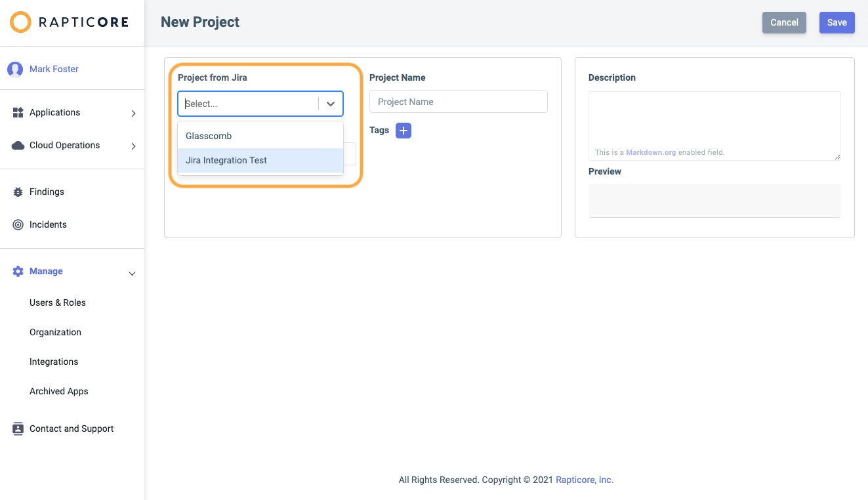Click the RAPTICORE wordmark text

83,22
